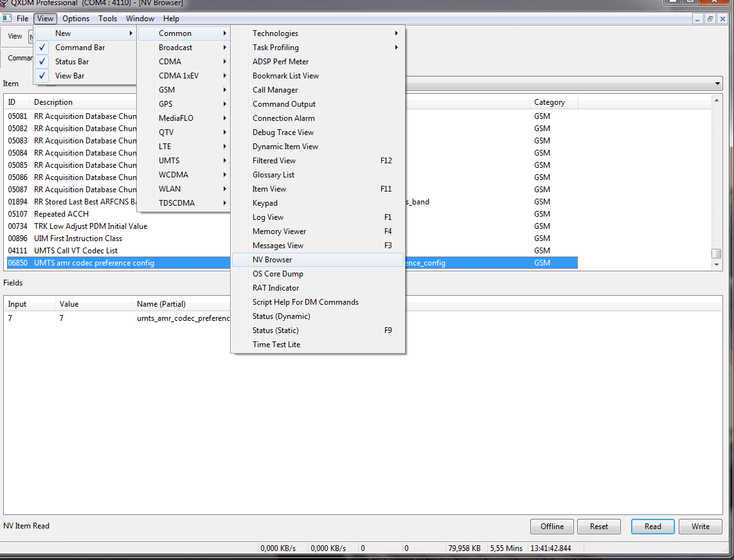
Task: Open the Help menu
Action: (172, 18)
